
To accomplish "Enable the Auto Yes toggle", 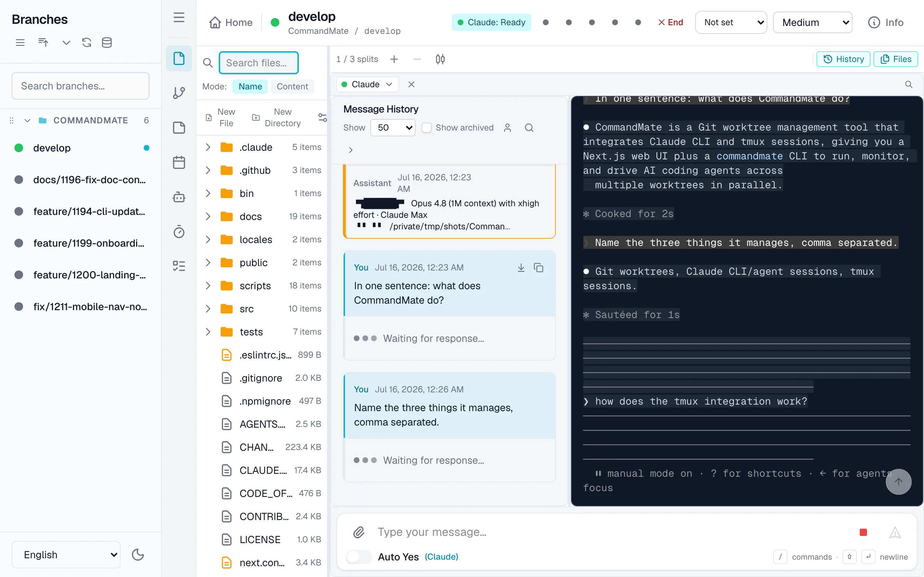I will point(358,557).
